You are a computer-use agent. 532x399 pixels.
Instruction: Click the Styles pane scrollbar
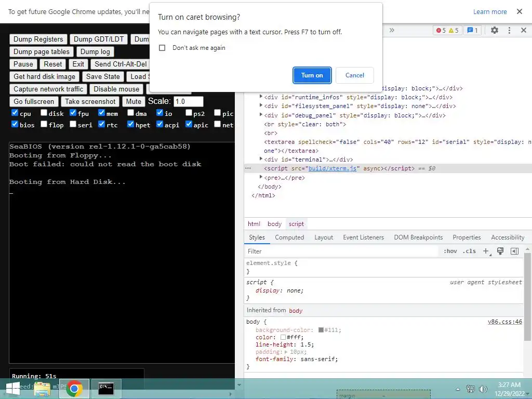pyautogui.click(x=527, y=297)
